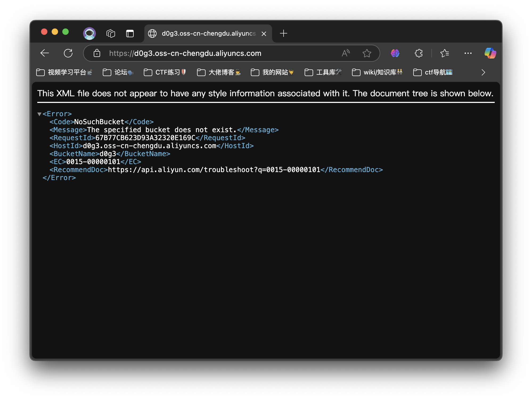
Task: Open the workspaces icon
Action: click(111, 34)
